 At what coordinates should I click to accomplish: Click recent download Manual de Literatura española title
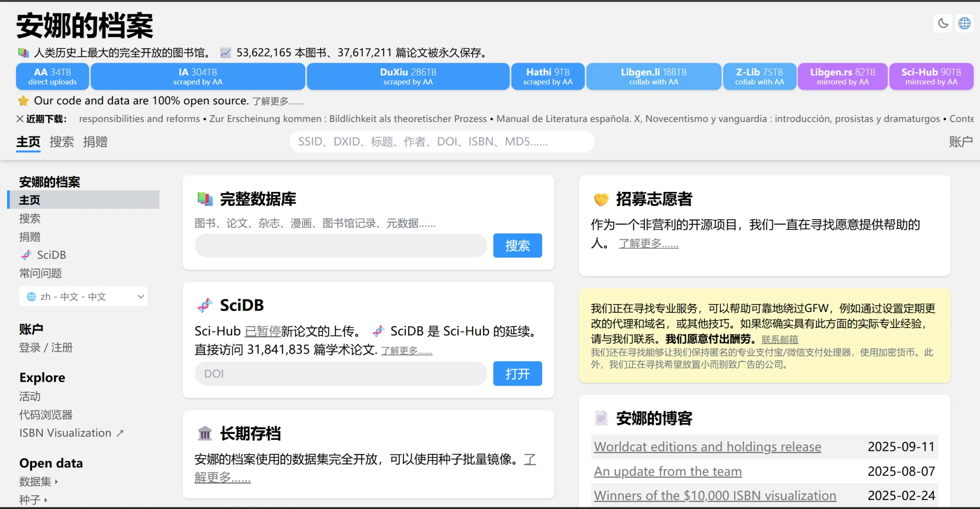pos(718,119)
